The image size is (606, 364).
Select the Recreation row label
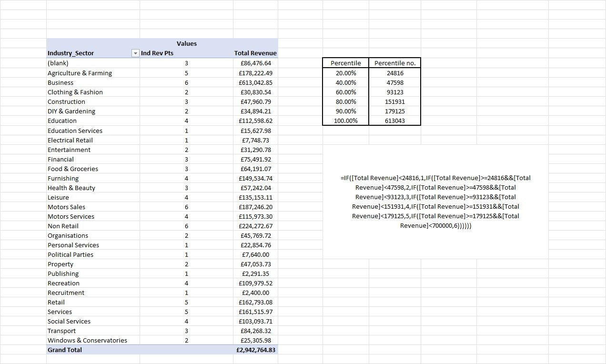pos(93,283)
